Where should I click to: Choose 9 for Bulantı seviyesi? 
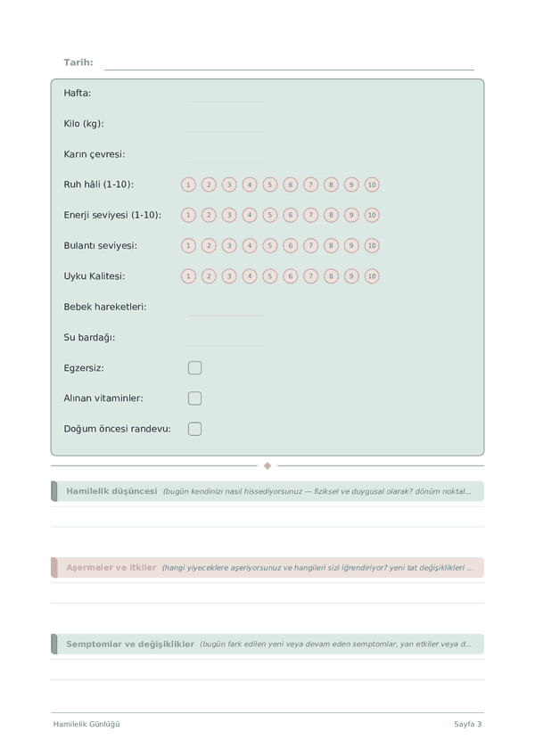(x=351, y=245)
